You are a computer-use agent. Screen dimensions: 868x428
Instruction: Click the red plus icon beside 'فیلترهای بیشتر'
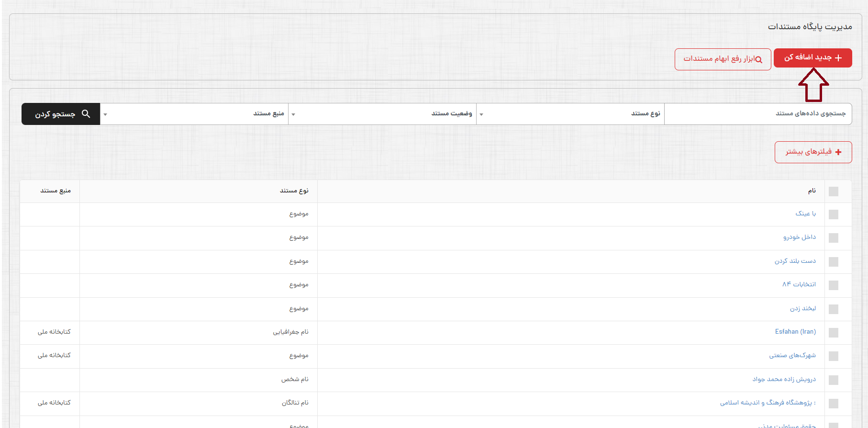point(838,152)
